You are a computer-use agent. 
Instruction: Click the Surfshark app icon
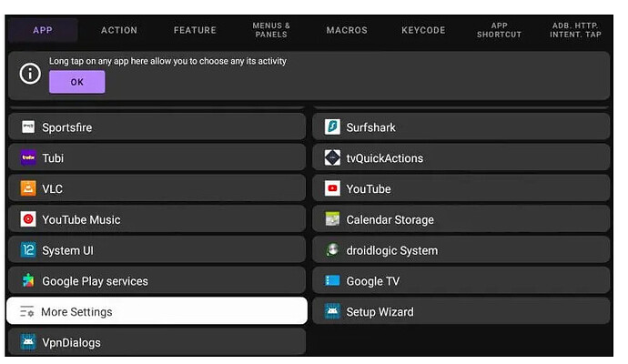pos(332,127)
